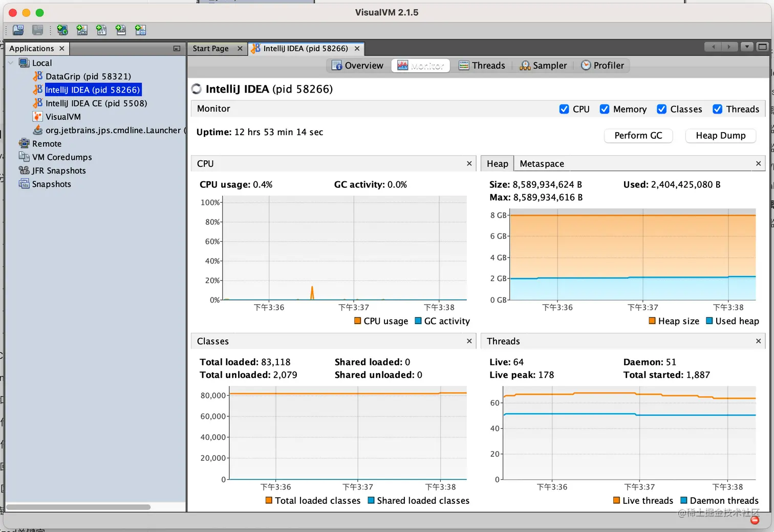The image size is (774, 532).
Task: Click the DataGrip process icon
Action: (38, 76)
